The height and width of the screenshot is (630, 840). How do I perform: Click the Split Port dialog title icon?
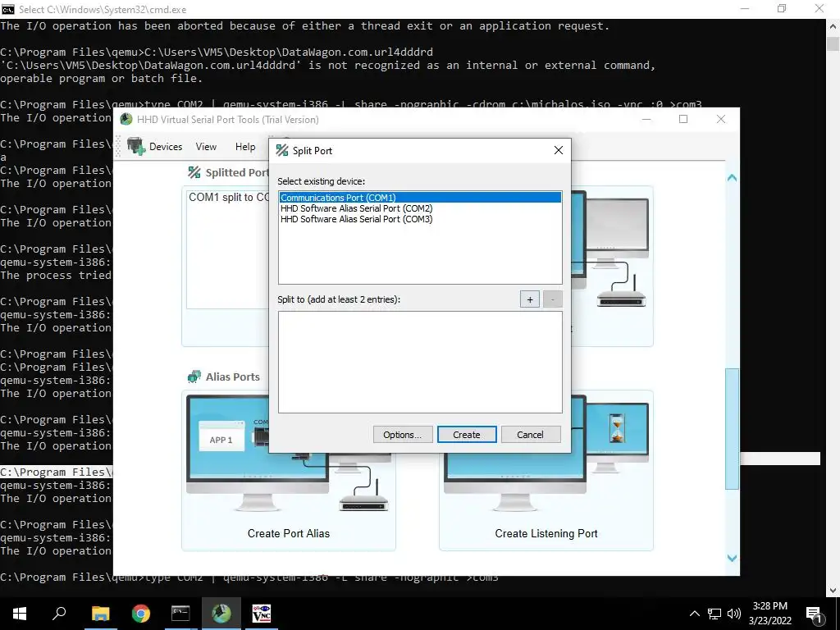[282, 151]
